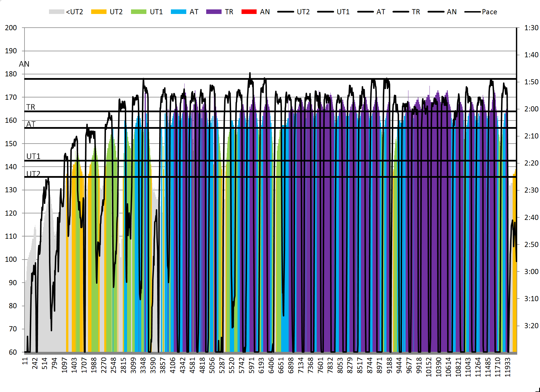The image size is (540, 392).
Task: Click the TR threshold label inside the chart
Action: (x=31, y=107)
